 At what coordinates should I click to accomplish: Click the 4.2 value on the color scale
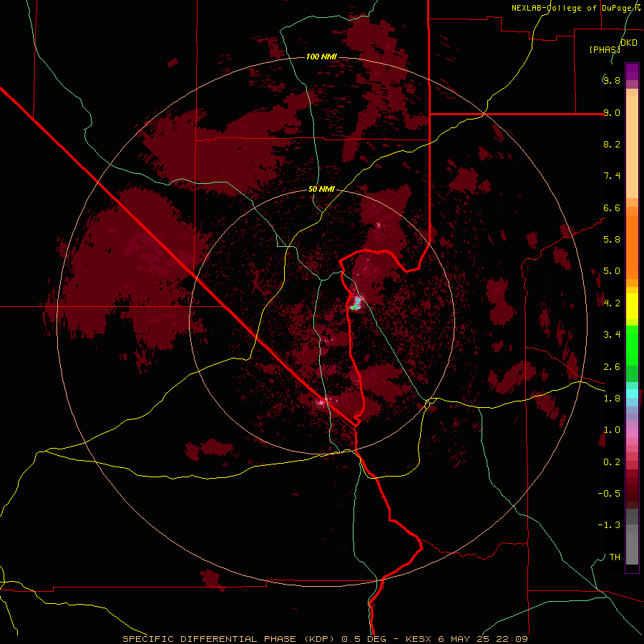coord(611,303)
